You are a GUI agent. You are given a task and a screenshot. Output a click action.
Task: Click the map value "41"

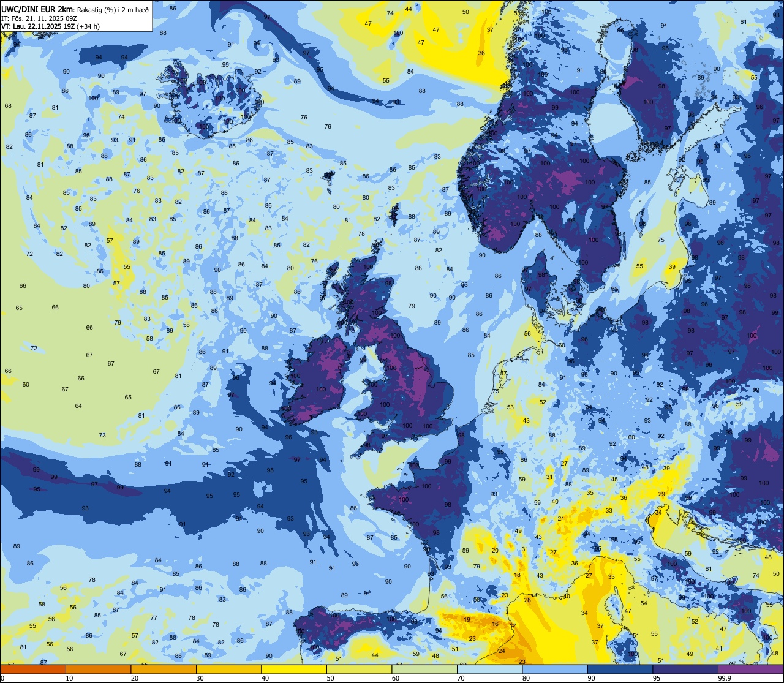[719, 648]
